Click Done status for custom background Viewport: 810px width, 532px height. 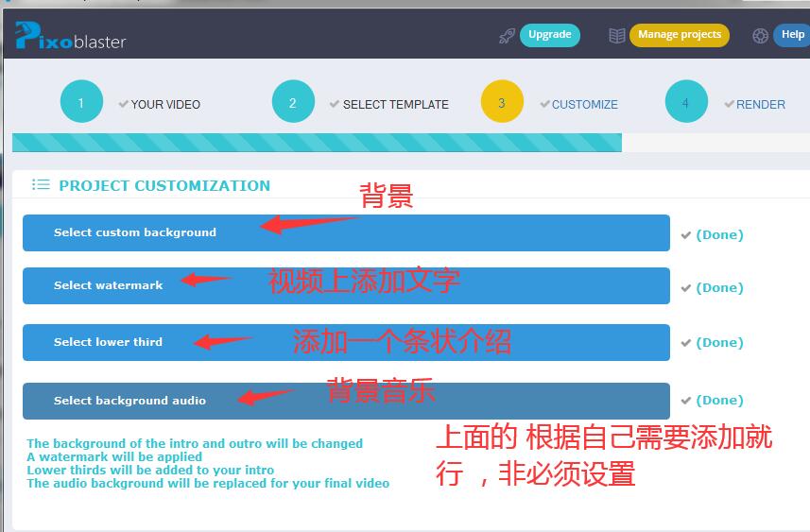[719, 235]
